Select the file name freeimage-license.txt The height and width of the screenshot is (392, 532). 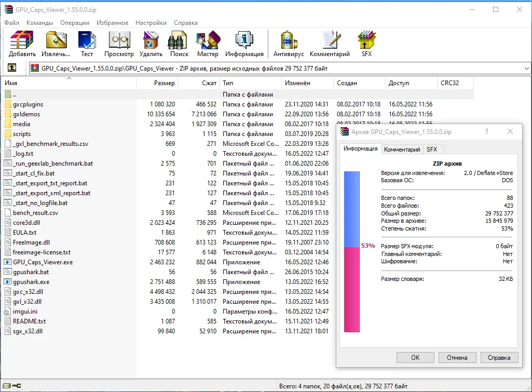pyautogui.click(x=42, y=252)
